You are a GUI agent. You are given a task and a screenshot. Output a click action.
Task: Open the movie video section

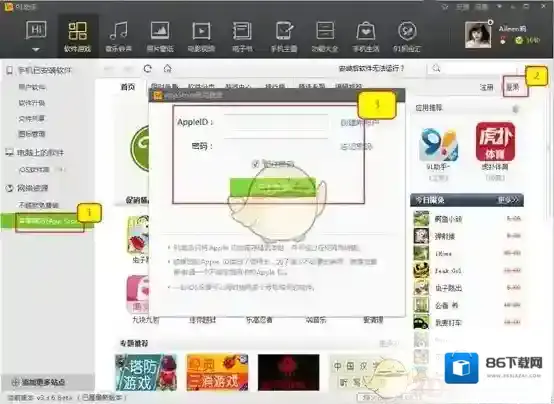click(x=201, y=37)
